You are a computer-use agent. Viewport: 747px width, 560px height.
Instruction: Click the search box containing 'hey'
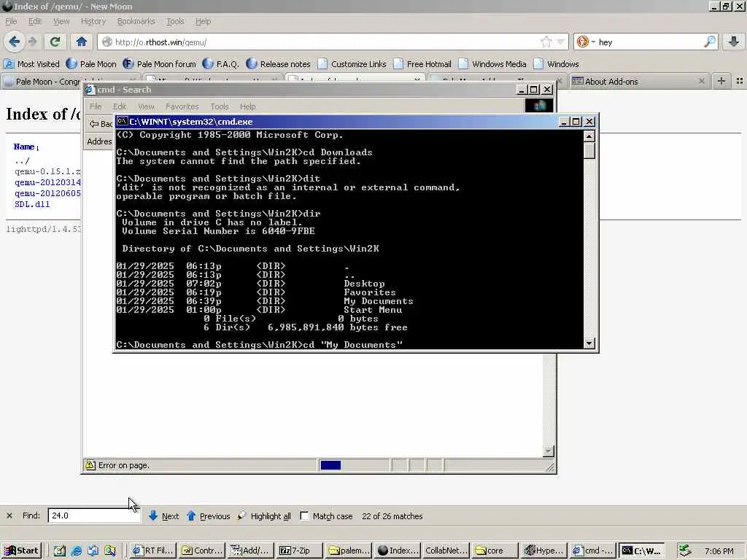point(650,42)
